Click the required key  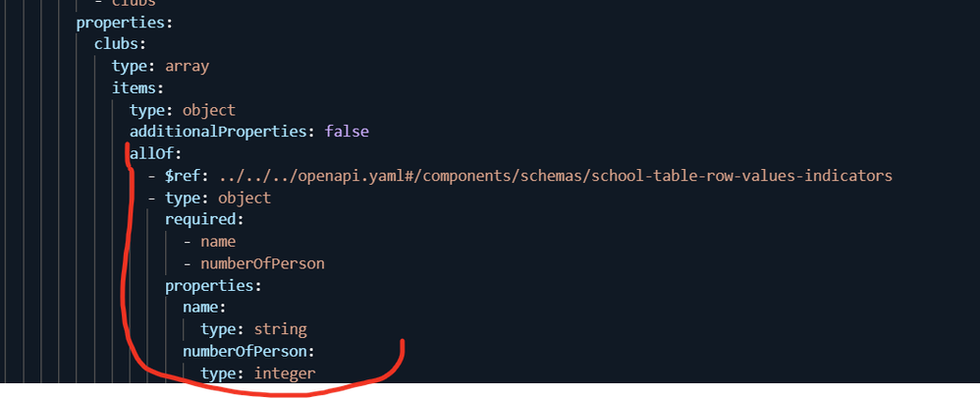[x=201, y=219]
